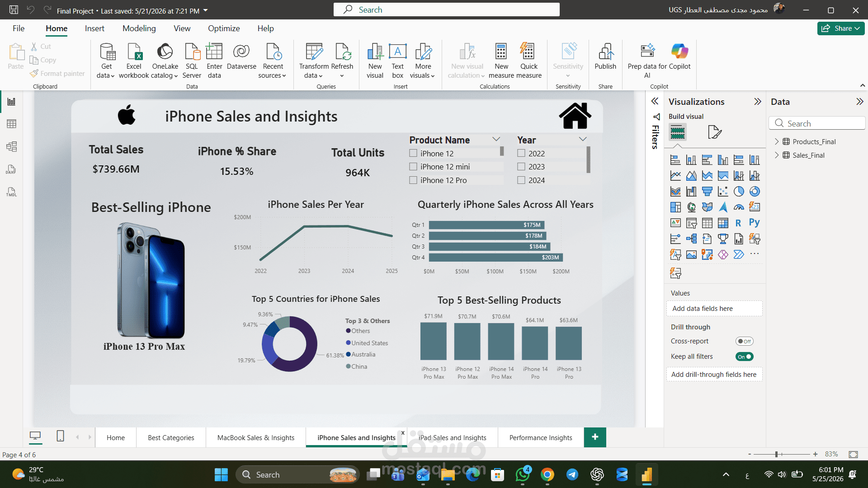Viewport: 868px width, 488px height.
Task: Click Add drill-through fields here well
Action: [x=714, y=375]
